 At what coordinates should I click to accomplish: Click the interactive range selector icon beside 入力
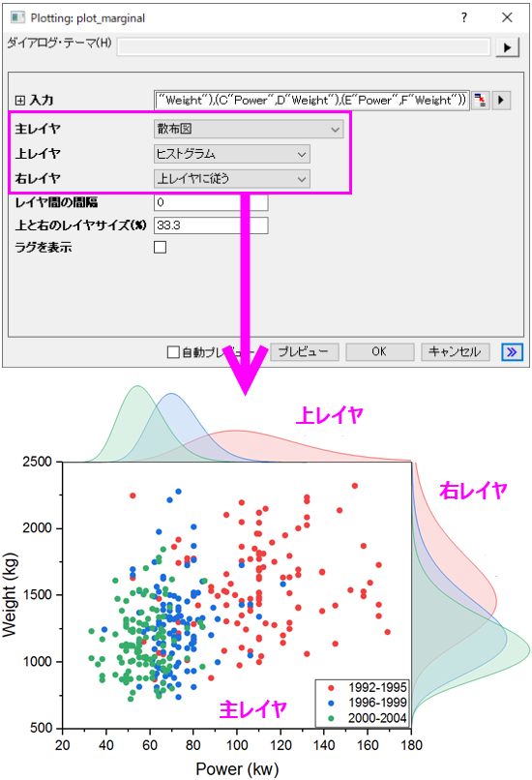(x=481, y=100)
